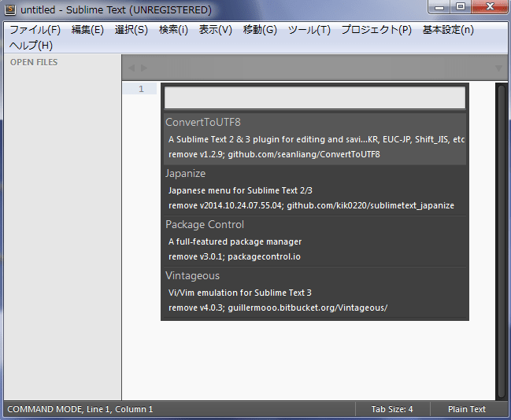Click 'Japanese menu for Sublime Text 2/3' text
Image resolution: width=511 pixels, height=420 pixels.
(240, 190)
